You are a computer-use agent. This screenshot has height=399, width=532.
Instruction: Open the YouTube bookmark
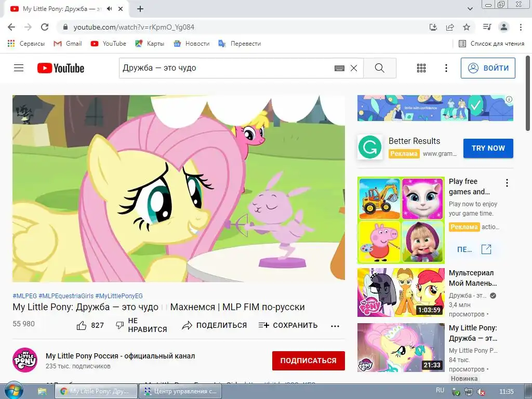click(109, 44)
